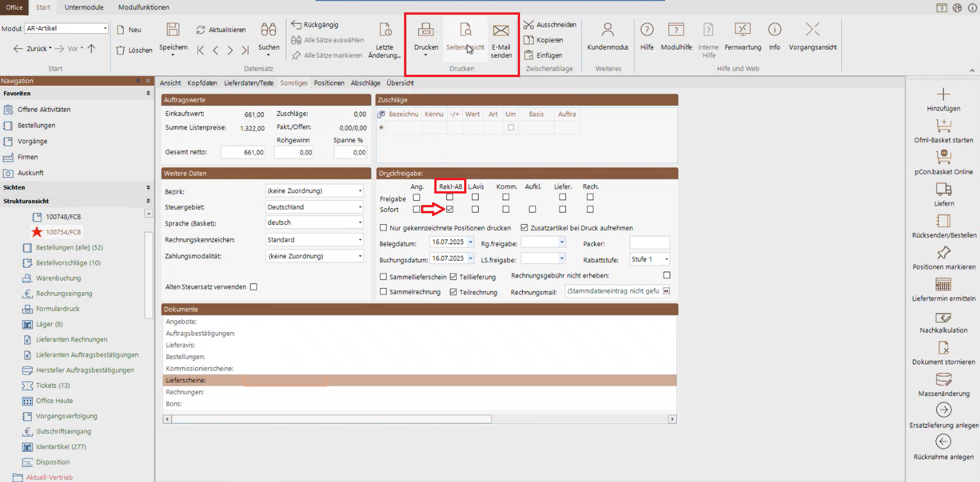Screen dimensions: 980x482
Task: Open Untermodule ribbon tab
Action: tap(84, 7)
